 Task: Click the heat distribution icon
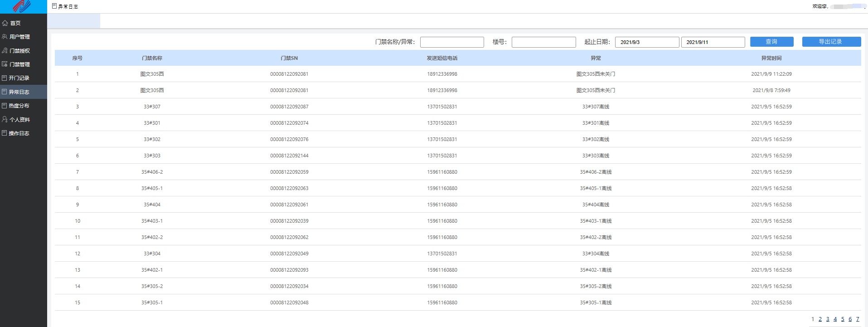pyautogui.click(x=5, y=106)
